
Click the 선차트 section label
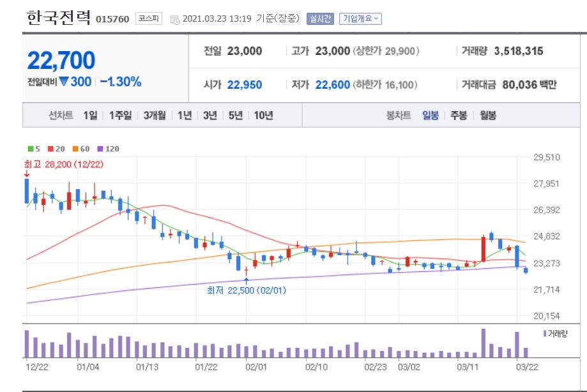[61, 115]
